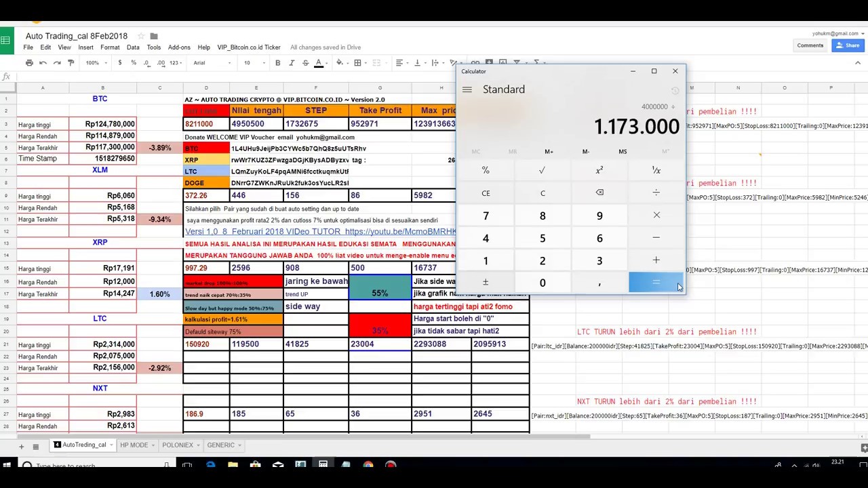Open the VIP_Bitcoin.co.id Ticker menu
This screenshot has height=488, width=868.
(x=249, y=47)
